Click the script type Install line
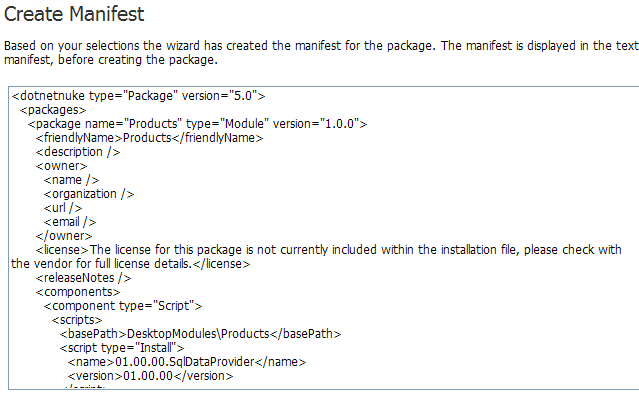Screen dimensions: 639x399 pyautogui.click(x=122, y=348)
